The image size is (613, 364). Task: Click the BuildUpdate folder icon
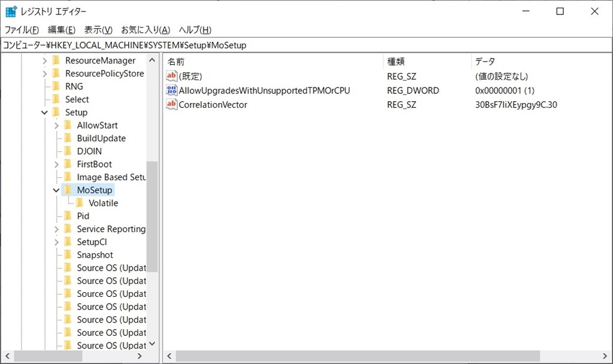(x=68, y=138)
